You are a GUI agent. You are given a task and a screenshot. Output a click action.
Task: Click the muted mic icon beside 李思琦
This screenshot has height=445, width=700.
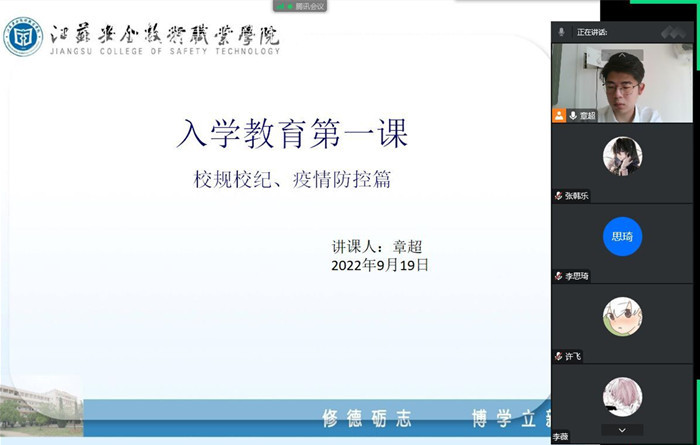559,276
